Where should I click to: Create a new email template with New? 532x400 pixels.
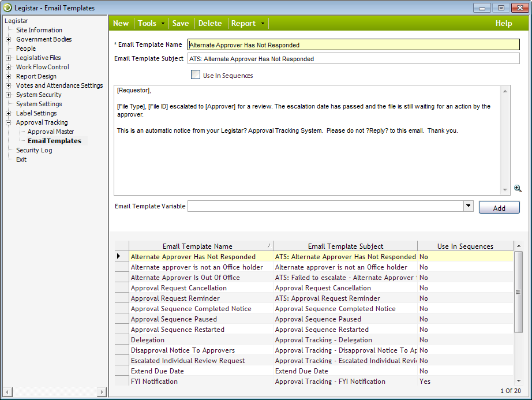tap(121, 23)
